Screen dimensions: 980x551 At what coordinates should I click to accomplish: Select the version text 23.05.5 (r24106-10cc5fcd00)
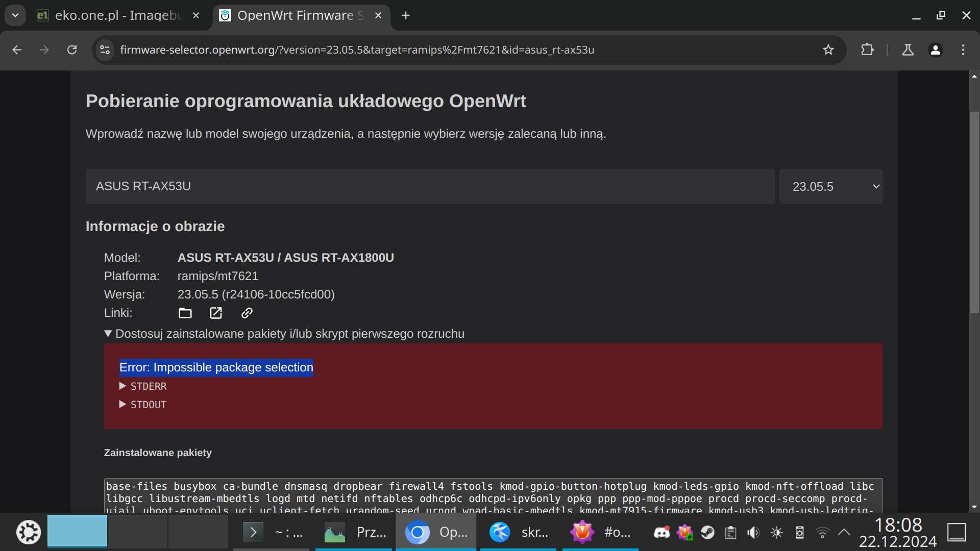click(x=256, y=295)
